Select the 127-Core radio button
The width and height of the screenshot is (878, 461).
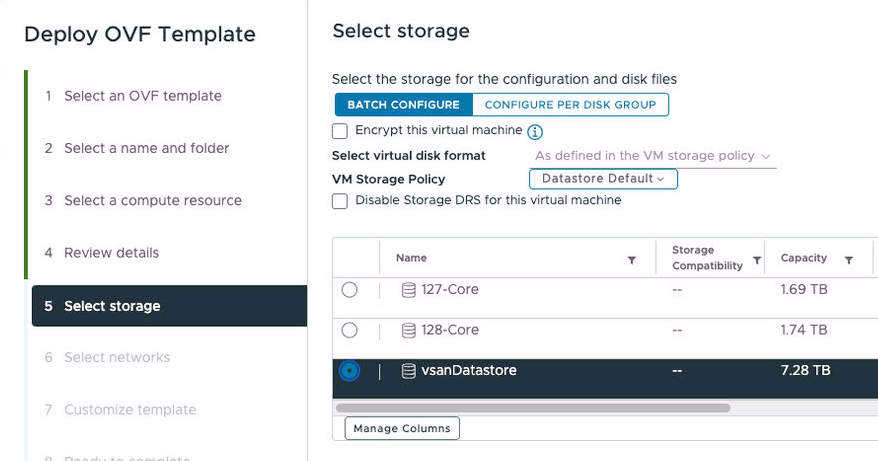(x=349, y=290)
